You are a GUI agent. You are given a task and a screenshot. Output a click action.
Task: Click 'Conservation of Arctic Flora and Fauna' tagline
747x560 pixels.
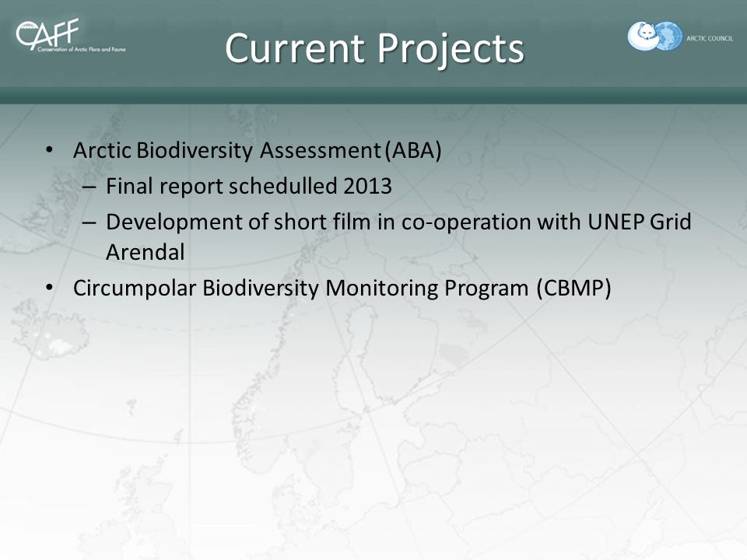[82, 49]
